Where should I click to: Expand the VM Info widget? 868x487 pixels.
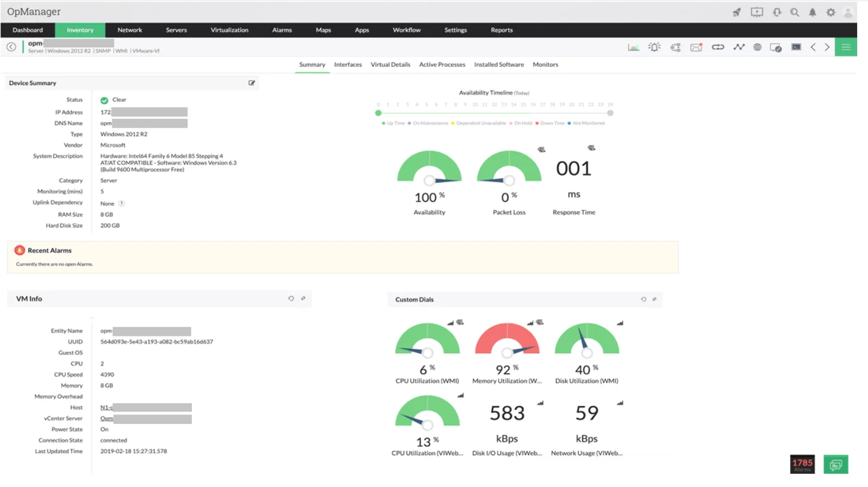point(304,299)
